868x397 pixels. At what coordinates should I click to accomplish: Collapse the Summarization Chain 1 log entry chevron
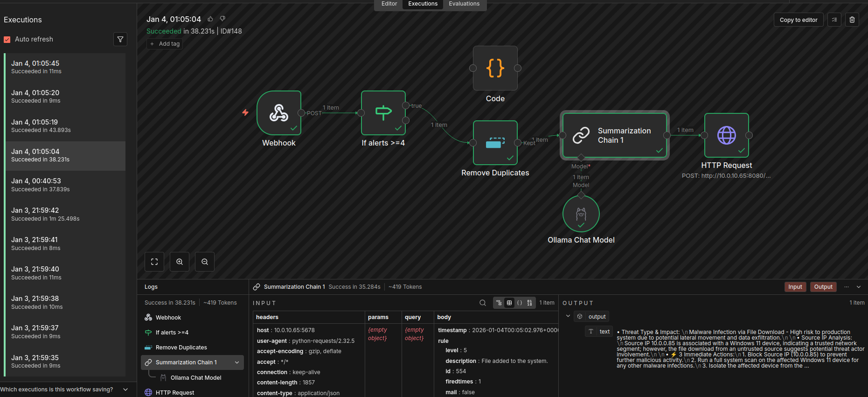point(237,362)
